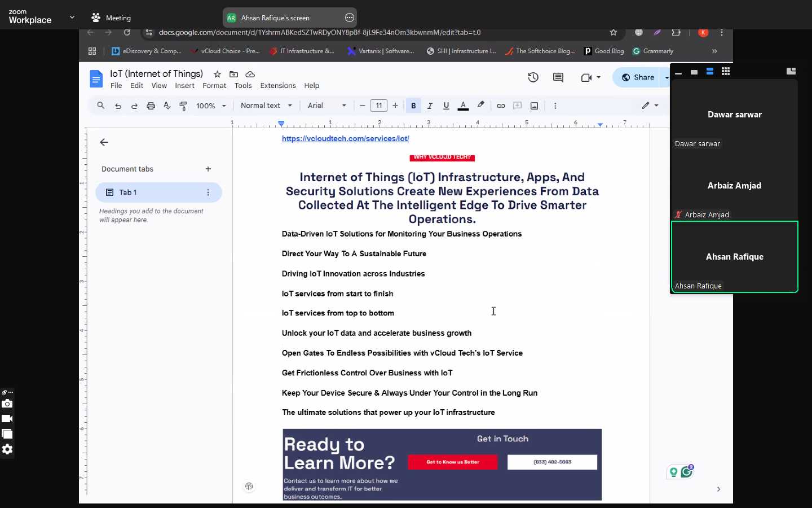812x508 pixels.
Task: Switch Zoom panel to single speaker view
Action: pos(694,72)
